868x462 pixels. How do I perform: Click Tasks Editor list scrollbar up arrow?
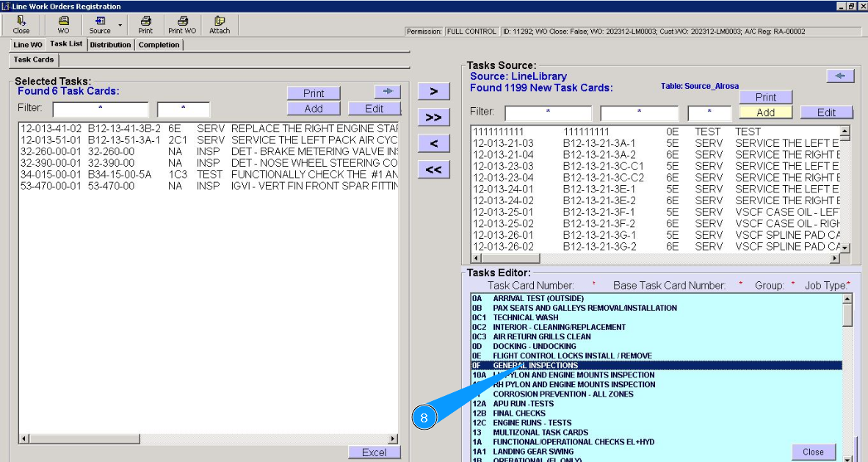click(x=847, y=299)
